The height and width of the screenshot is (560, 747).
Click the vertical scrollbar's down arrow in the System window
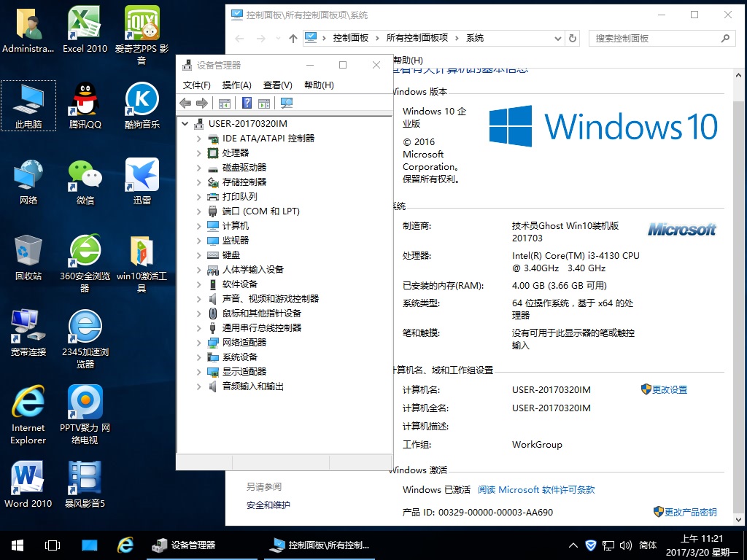pyautogui.click(x=738, y=519)
